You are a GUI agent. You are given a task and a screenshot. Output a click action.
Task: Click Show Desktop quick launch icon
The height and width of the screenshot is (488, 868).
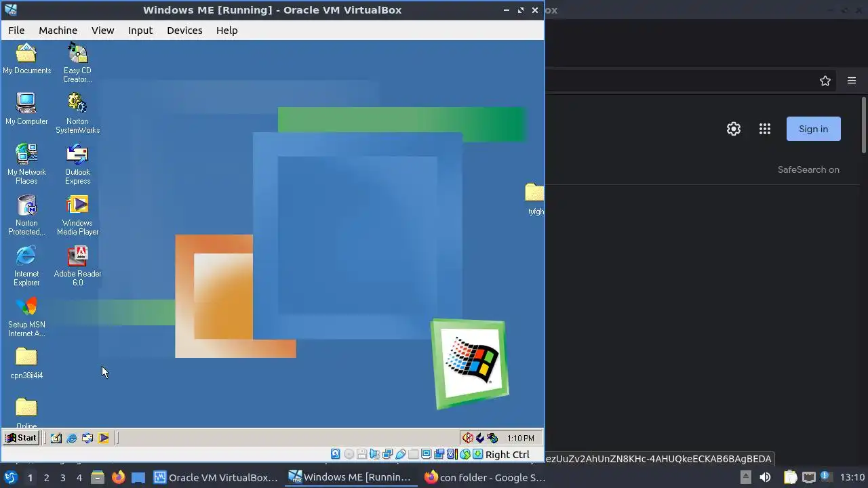pos(56,438)
